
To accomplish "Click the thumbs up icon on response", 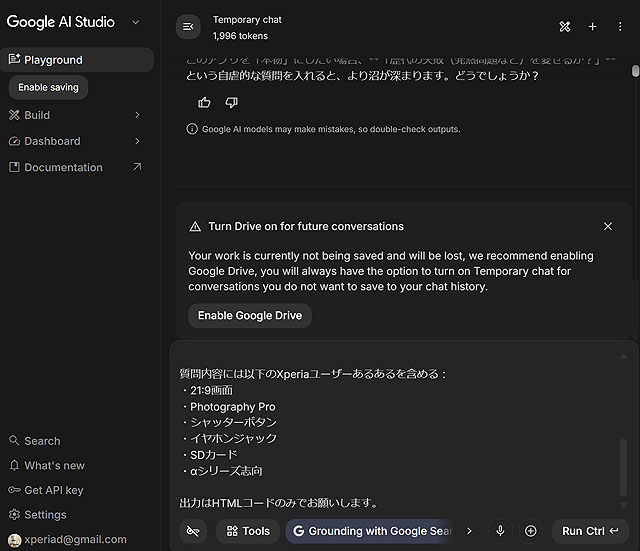I will pos(205,102).
